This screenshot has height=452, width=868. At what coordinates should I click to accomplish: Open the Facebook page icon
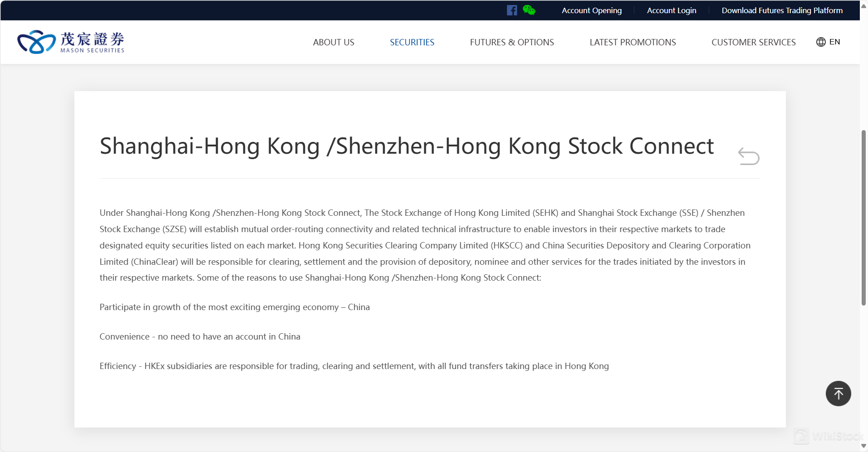[x=512, y=10]
